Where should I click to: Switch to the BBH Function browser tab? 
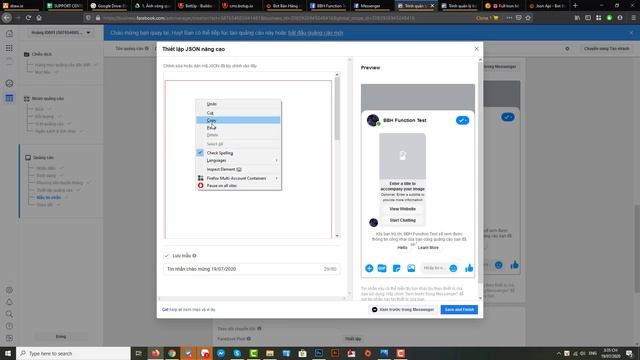pos(327,6)
